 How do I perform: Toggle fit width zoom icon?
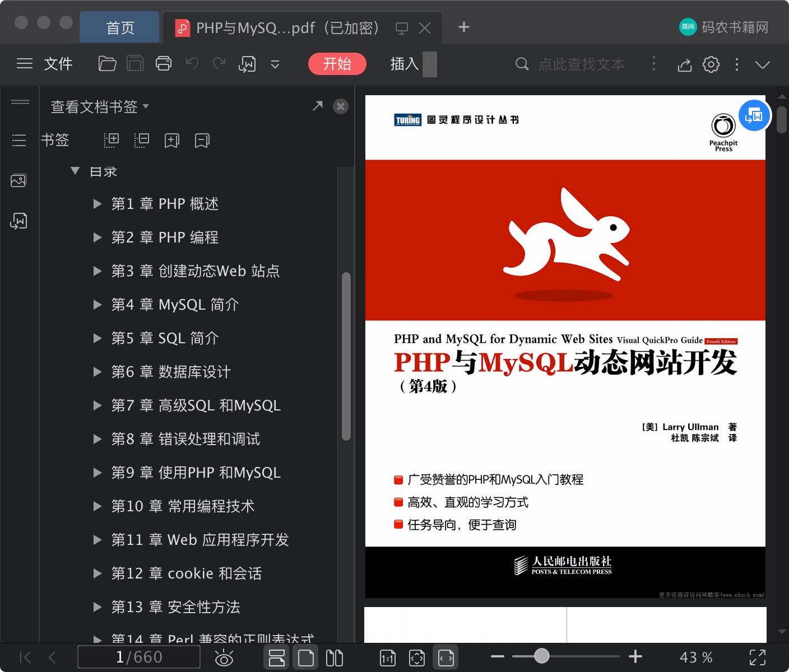446,658
